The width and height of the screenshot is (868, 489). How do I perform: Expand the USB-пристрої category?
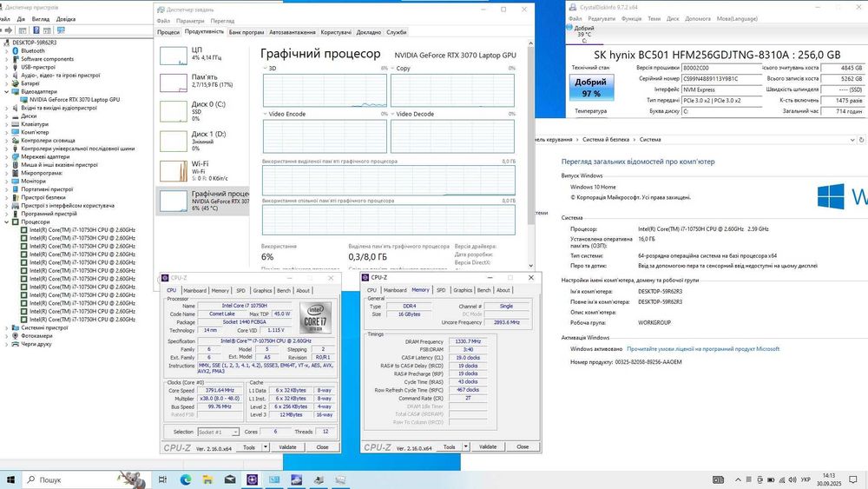point(7,67)
